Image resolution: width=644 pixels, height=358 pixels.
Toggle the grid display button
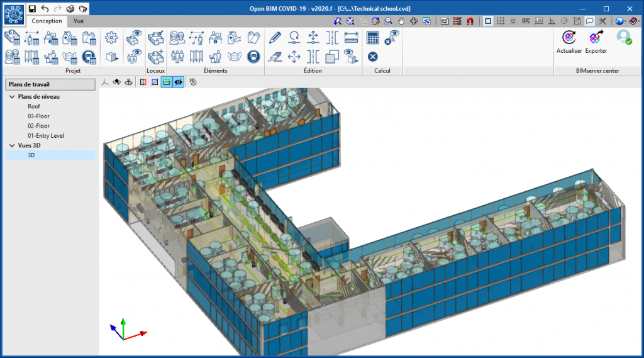click(501, 21)
